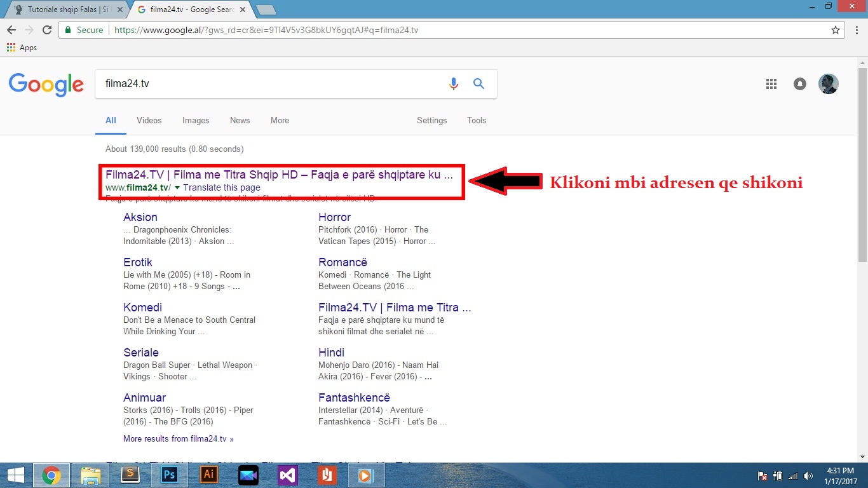
Task: Launch Illustrator from the taskbar
Action: point(209,475)
